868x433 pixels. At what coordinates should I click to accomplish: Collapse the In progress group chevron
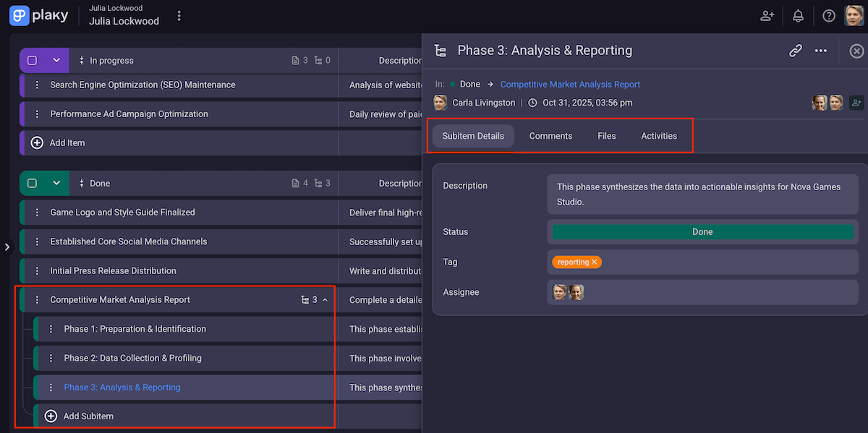tap(56, 61)
